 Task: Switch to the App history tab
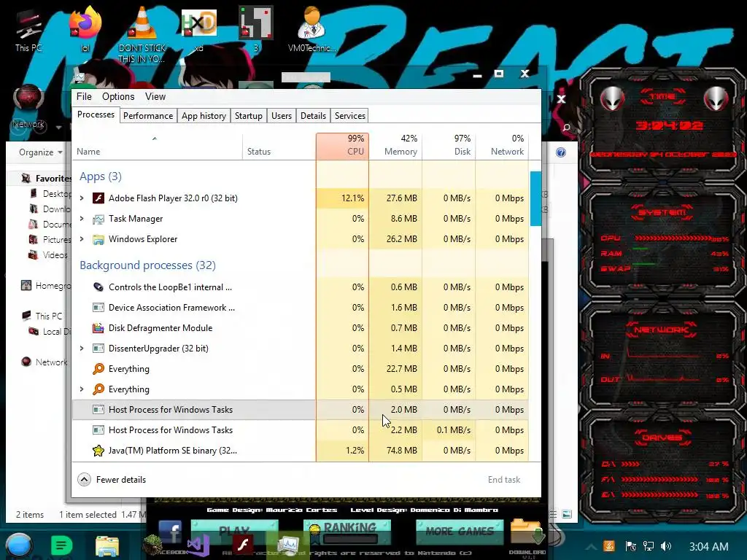[x=204, y=116]
